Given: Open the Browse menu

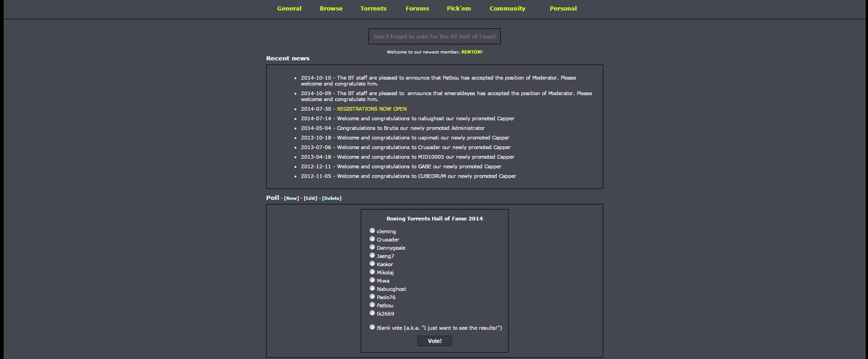Looking at the screenshot, I should (x=331, y=8).
